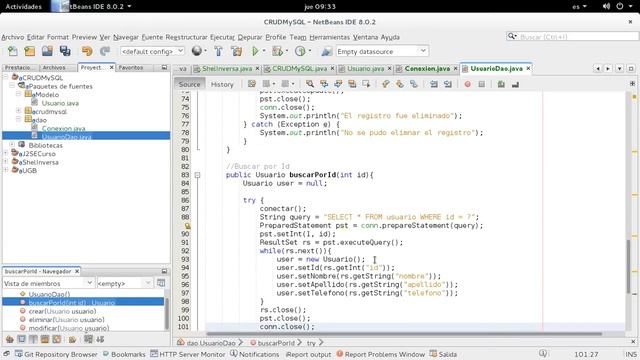
Task: Open the empty filter dropdown in Navigator
Action: (124, 283)
